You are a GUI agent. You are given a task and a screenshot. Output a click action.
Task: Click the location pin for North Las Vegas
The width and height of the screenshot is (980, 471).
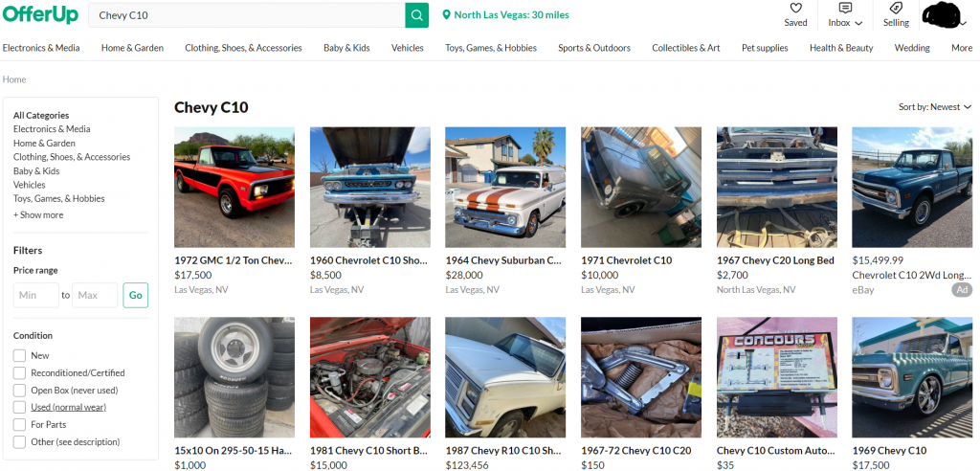click(446, 15)
